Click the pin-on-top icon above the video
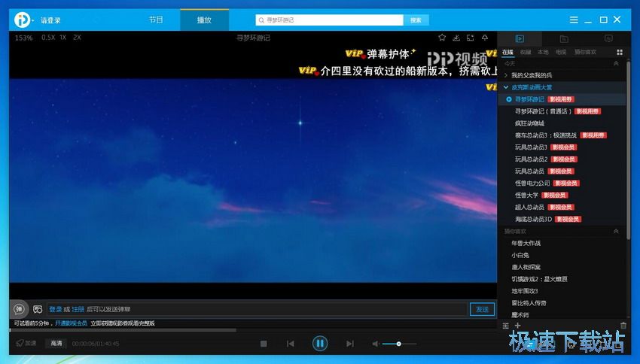Screen dimensions: 640x364 [484, 38]
